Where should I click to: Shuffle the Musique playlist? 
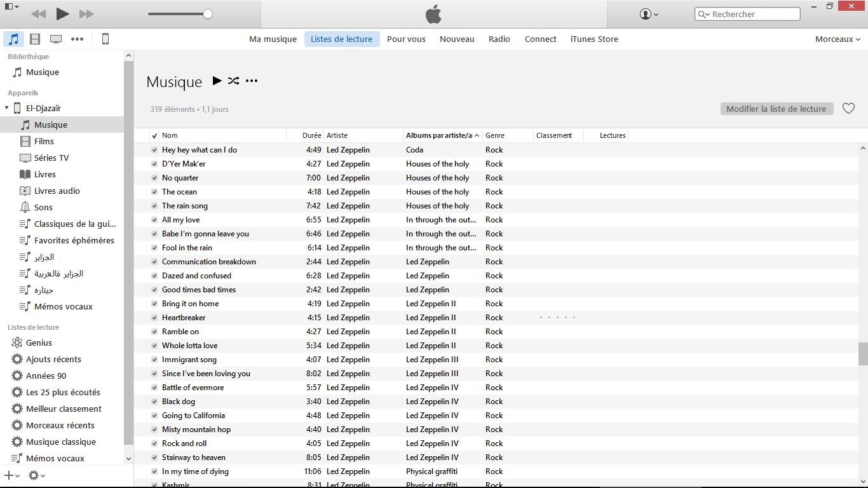click(x=234, y=81)
